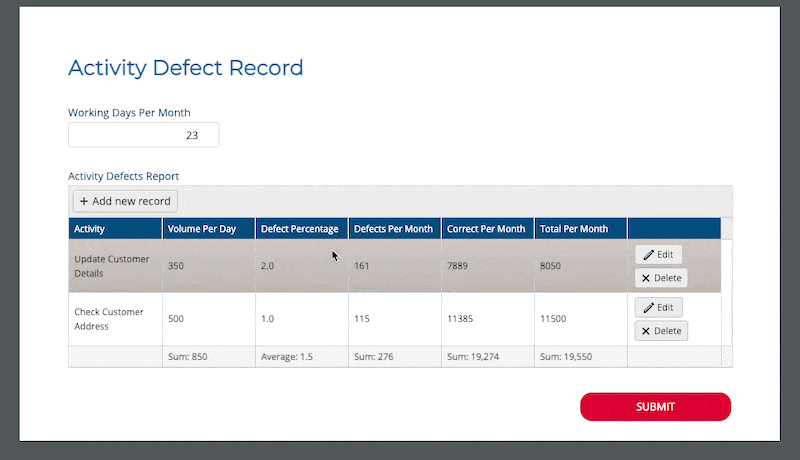Select the Update Customer Details activity cell
Screen dimensions: 800x460
coord(112,266)
